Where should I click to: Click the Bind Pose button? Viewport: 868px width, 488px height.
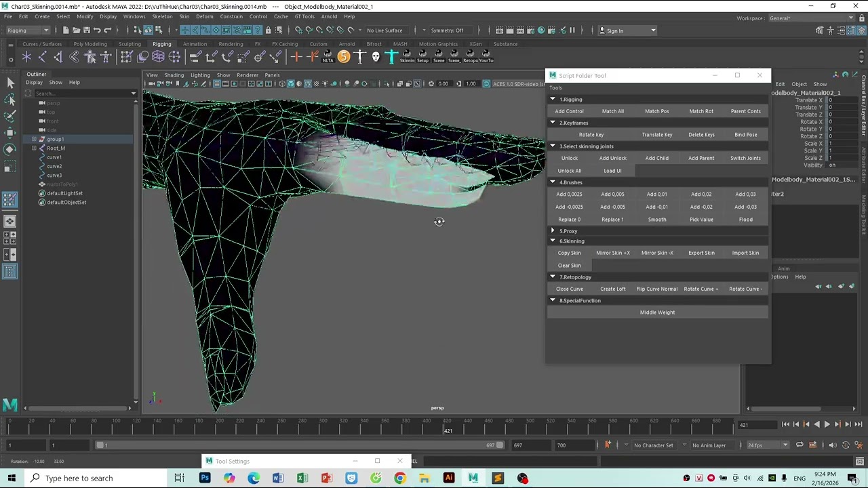click(745, 135)
